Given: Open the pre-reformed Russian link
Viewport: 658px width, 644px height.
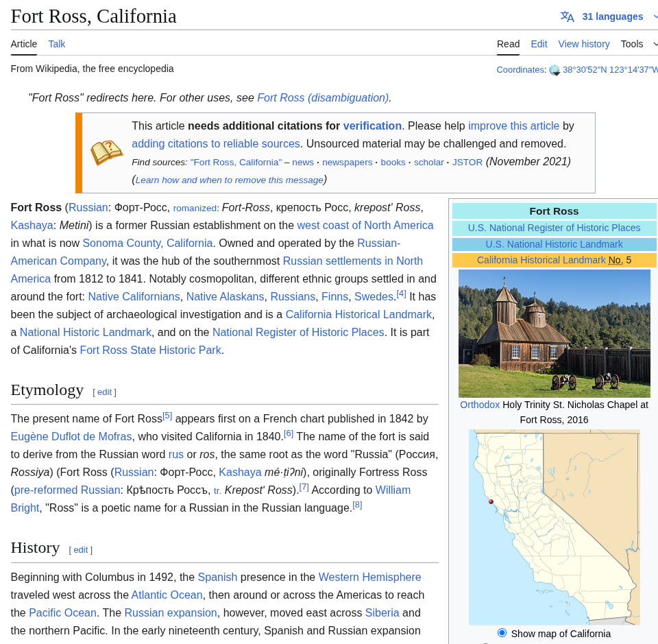Looking at the screenshot, I should [68, 490].
